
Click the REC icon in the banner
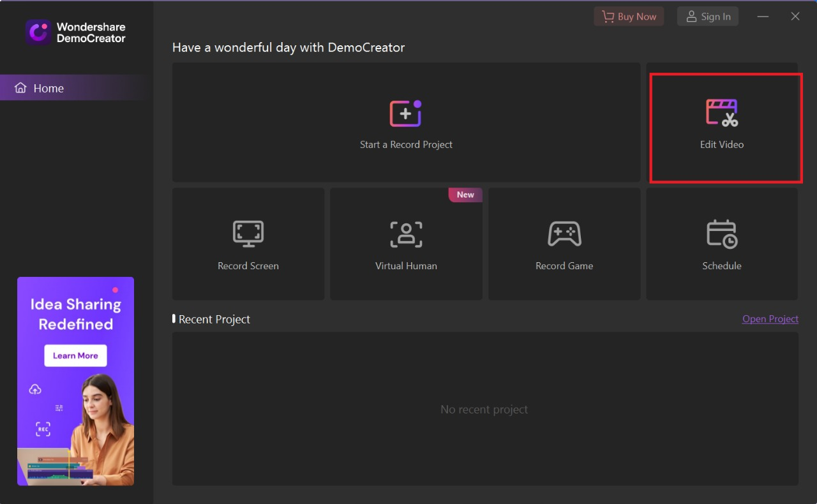[43, 429]
